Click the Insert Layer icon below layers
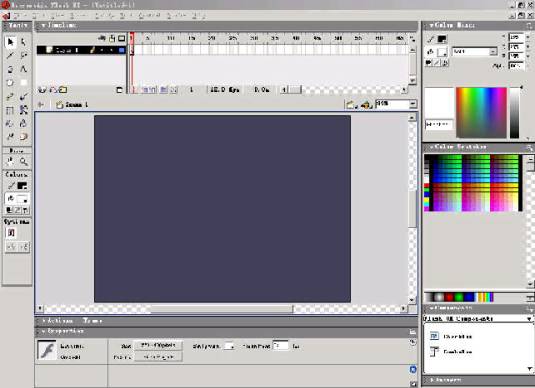This screenshot has width=535, height=388. coord(42,90)
